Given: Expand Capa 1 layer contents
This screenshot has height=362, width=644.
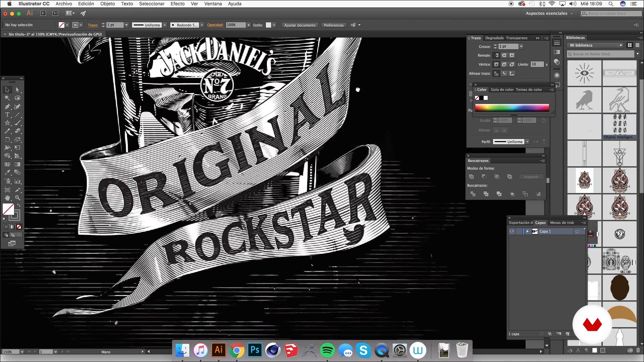Looking at the screenshot, I should click(x=527, y=231).
